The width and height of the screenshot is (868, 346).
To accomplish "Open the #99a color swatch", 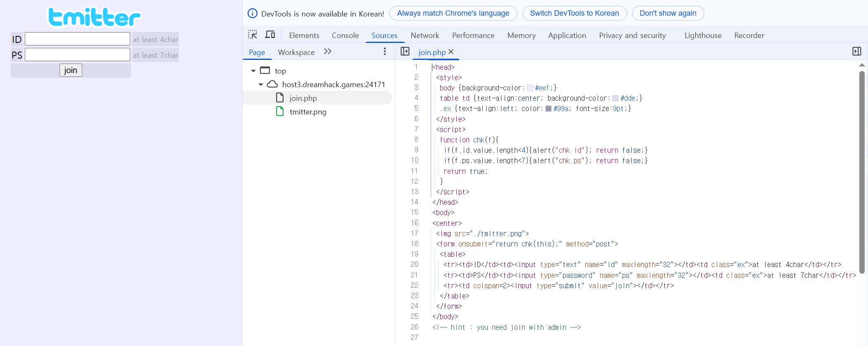I will pyautogui.click(x=548, y=109).
